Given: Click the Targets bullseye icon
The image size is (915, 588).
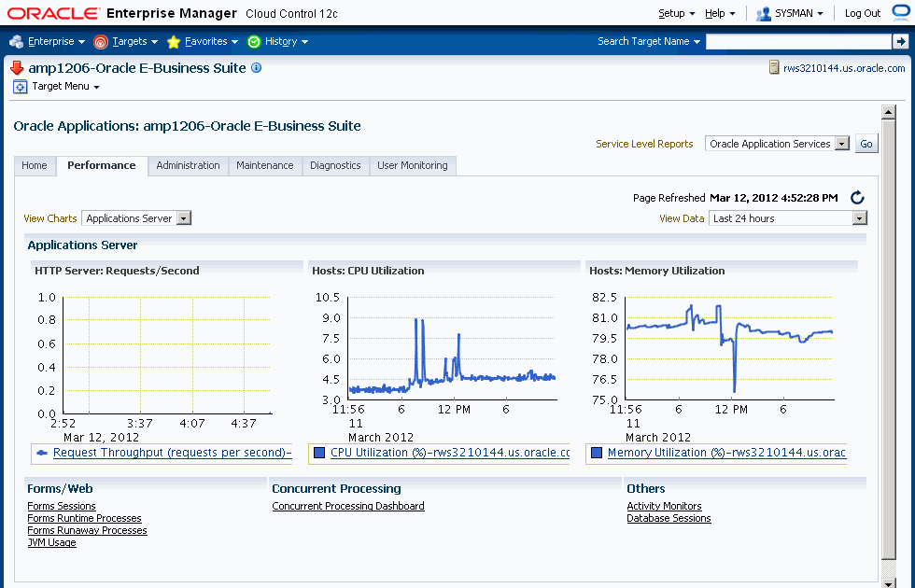Looking at the screenshot, I should (101, 42).
